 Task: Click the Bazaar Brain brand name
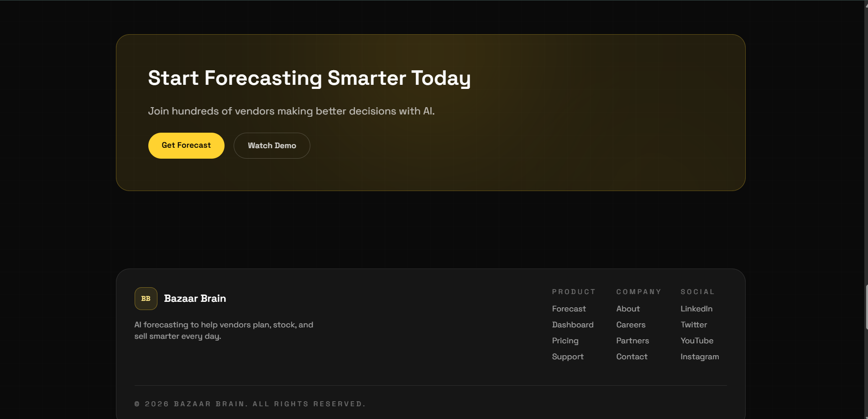195,299
